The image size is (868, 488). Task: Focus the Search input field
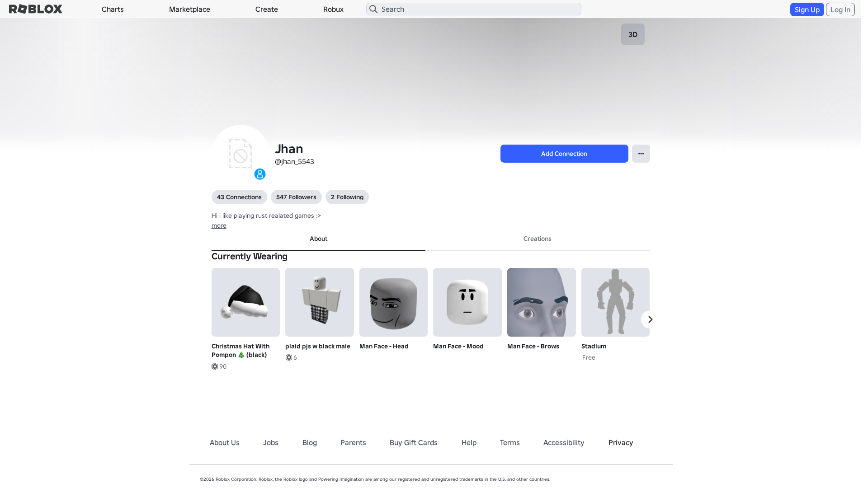(x=473, y=9)
